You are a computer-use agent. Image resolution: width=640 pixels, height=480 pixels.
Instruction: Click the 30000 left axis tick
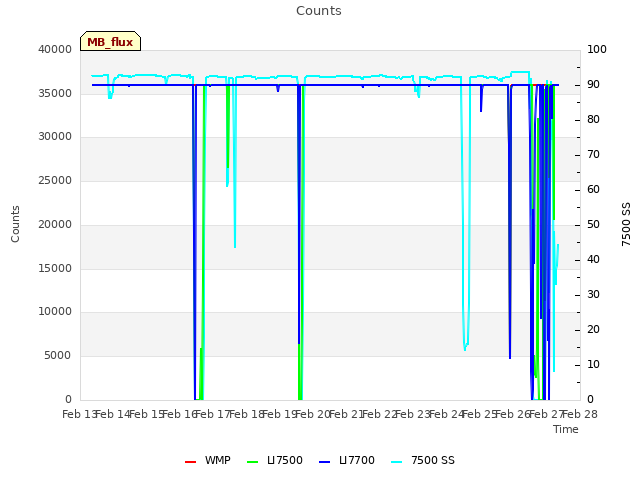pyautogui.click(x=55, y=137)
